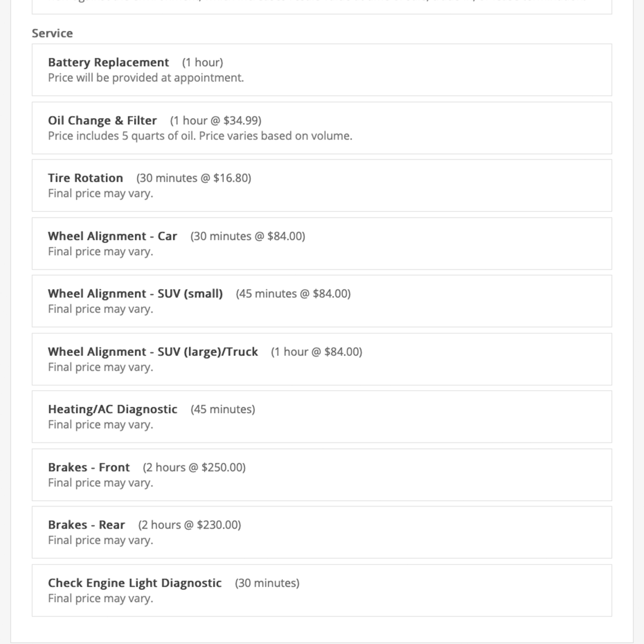Click the Service section heading
This screenshot has width=644, height=644.
click(x=52, y=33)
